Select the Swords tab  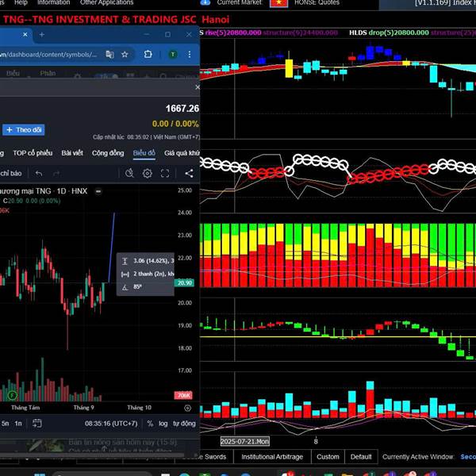coord(215,457)
